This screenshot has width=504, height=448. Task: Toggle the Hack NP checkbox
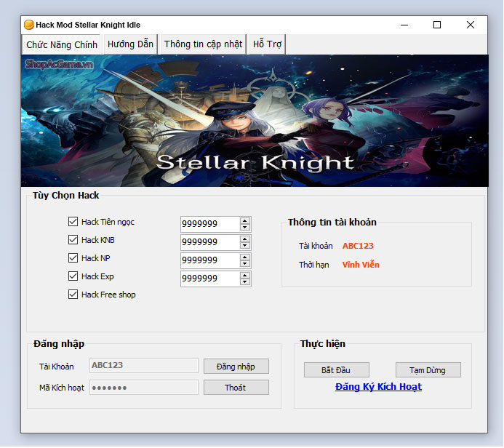click(x=73, y=257)
